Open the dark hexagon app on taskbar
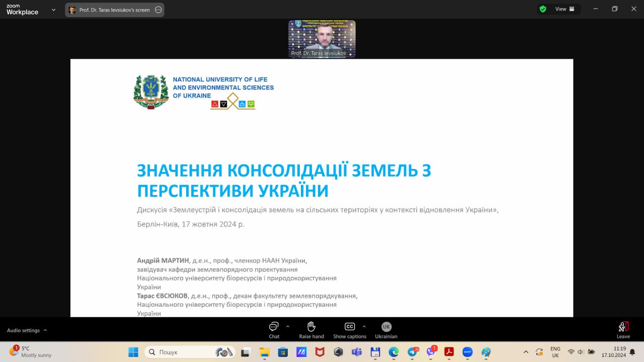Viewport: 644px width, 362px height. [x=338, y=352]
